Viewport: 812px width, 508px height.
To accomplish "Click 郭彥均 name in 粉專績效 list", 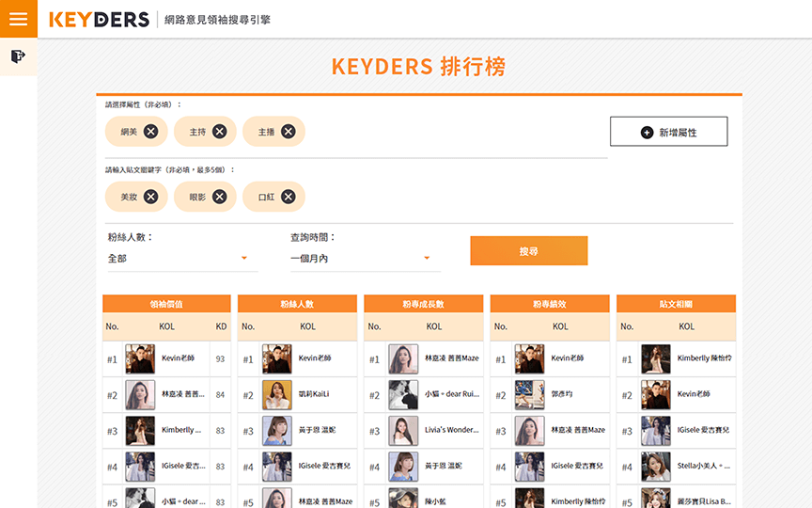I will coord(562,394).
